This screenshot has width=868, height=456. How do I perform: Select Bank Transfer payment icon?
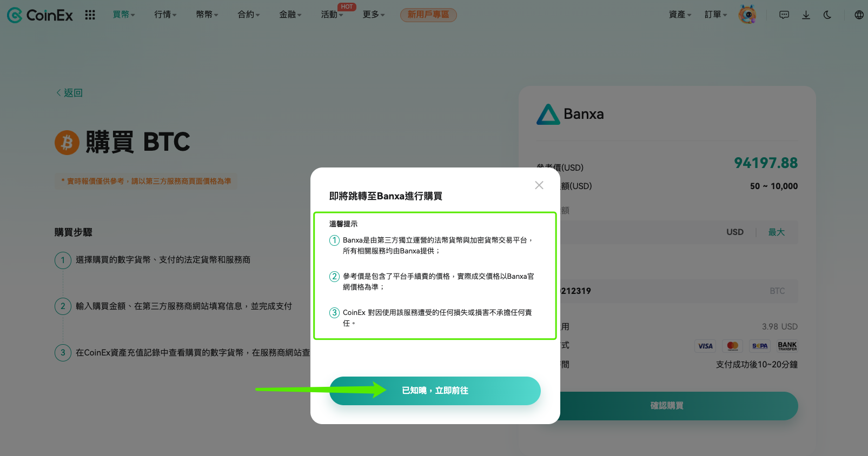tap(787, 346)
